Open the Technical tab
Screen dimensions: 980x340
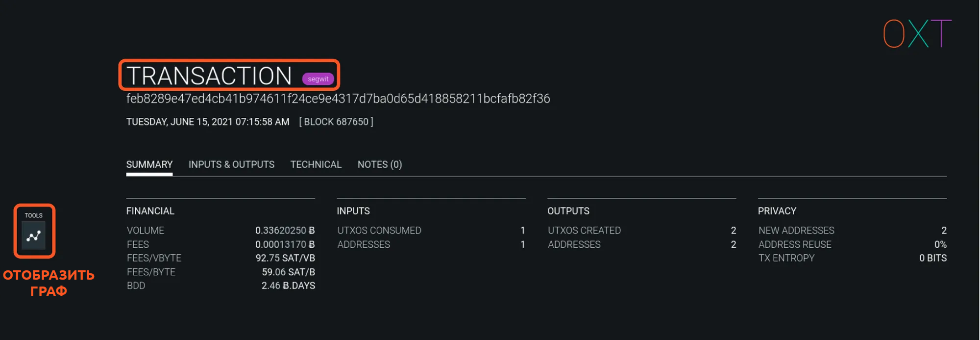316,164
